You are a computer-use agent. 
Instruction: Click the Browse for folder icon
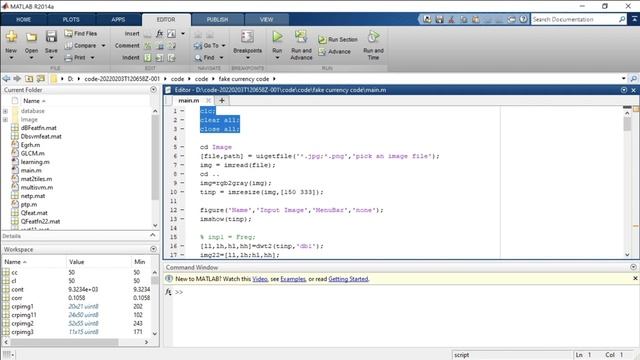coord(41,78)
